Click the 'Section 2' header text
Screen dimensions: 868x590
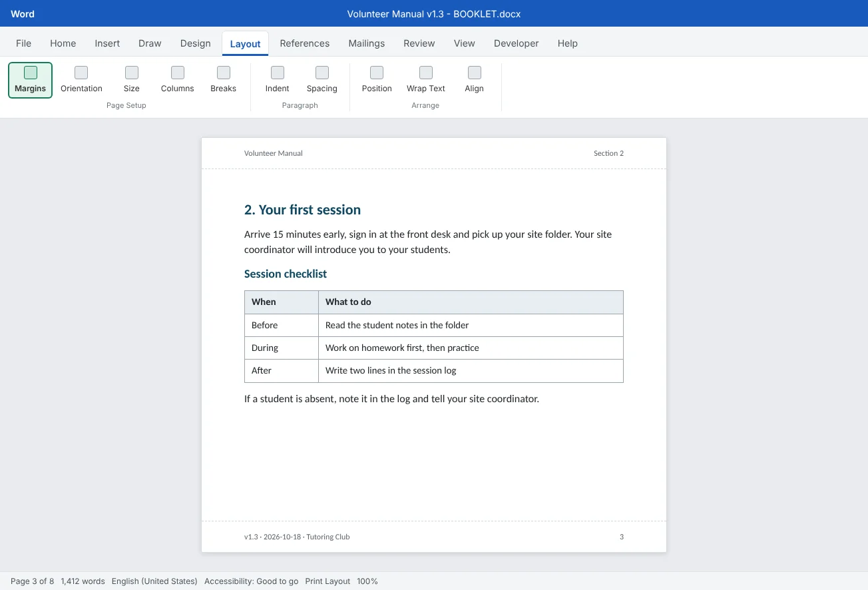click(608, 153)
